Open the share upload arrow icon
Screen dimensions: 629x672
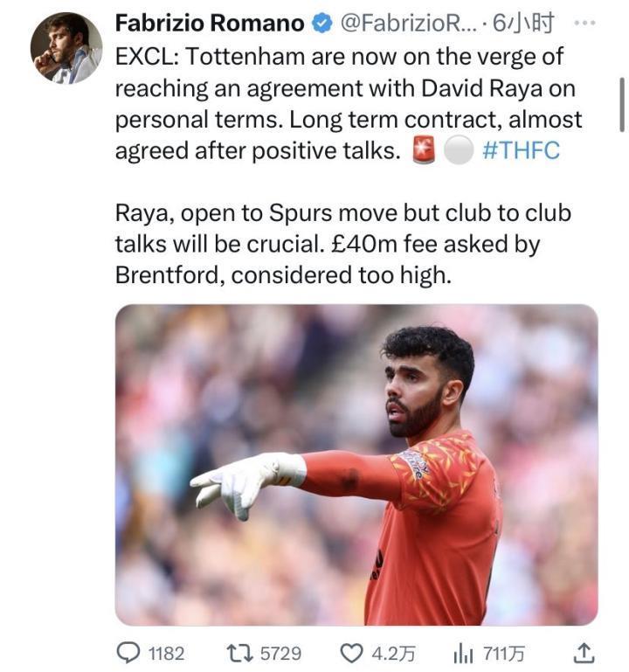(585, 652)
